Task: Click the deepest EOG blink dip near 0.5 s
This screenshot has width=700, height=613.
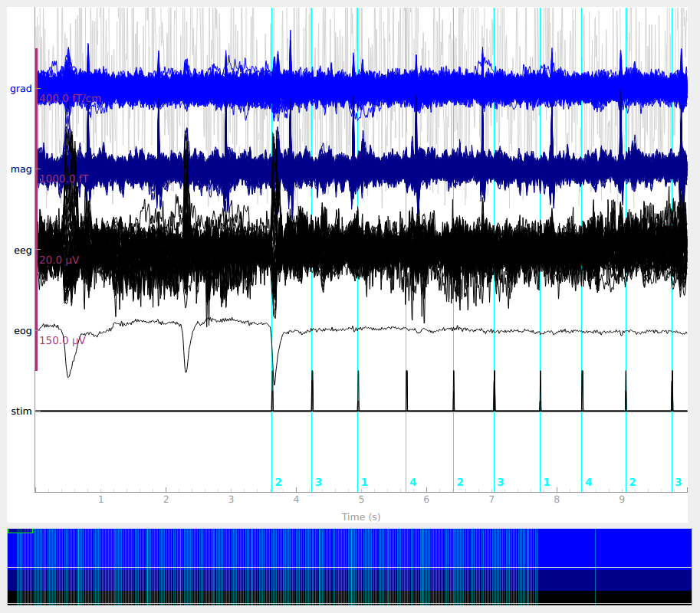Action: [69, 376]
